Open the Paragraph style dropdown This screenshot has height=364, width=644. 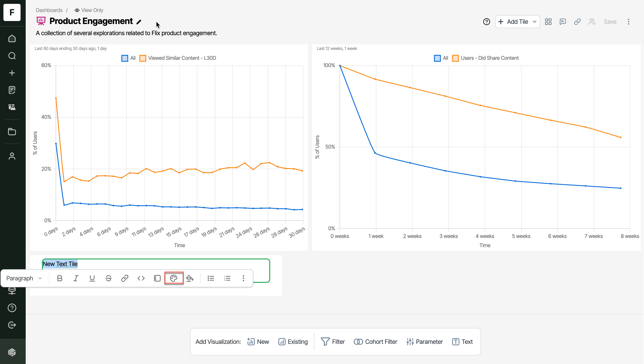click(24, 278)
